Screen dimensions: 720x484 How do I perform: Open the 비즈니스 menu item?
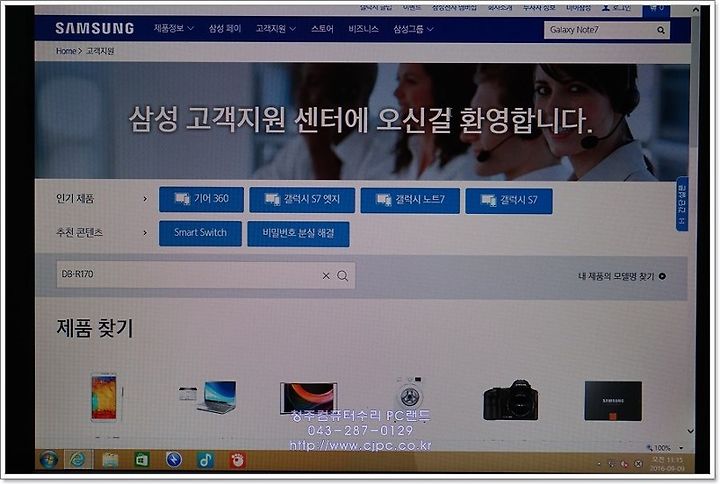(363, 29)
